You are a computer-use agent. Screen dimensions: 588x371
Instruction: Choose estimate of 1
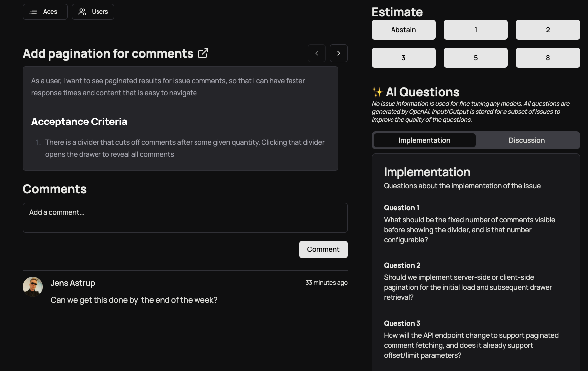click(x=476, y=30)
